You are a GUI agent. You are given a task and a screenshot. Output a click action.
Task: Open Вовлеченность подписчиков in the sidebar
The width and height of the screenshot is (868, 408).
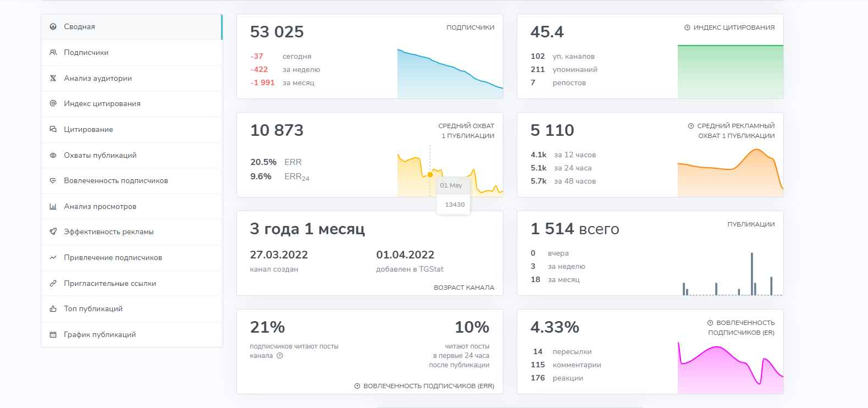(115, 180)
